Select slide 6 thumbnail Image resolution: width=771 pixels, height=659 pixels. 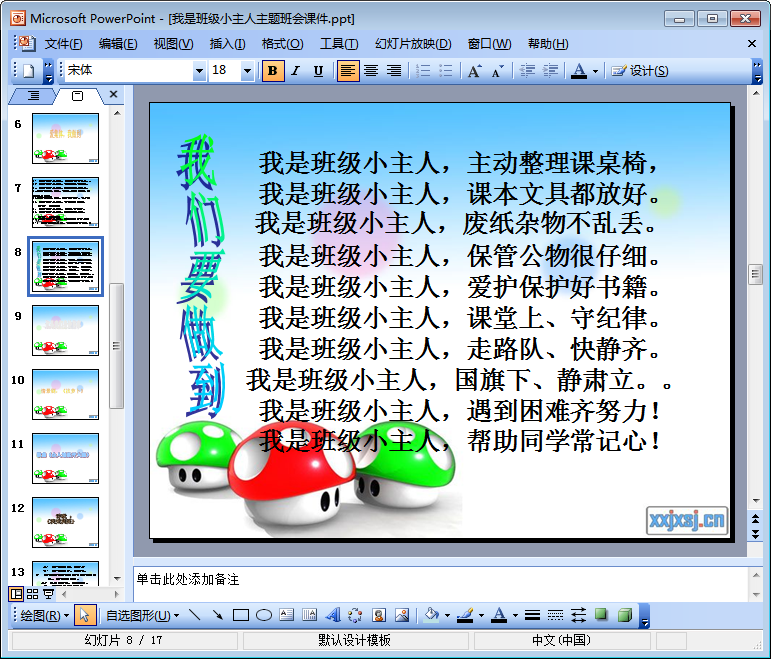click(x=65, y=138)
